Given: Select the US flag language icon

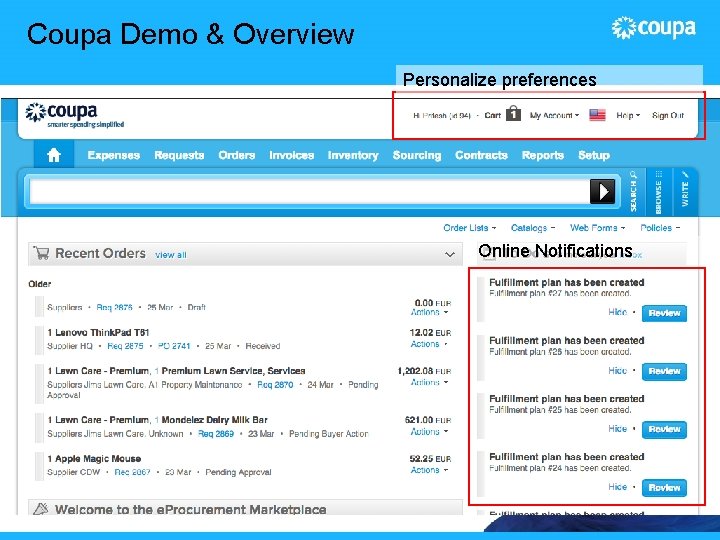Looking at the screenshot, I should point(597,115).
